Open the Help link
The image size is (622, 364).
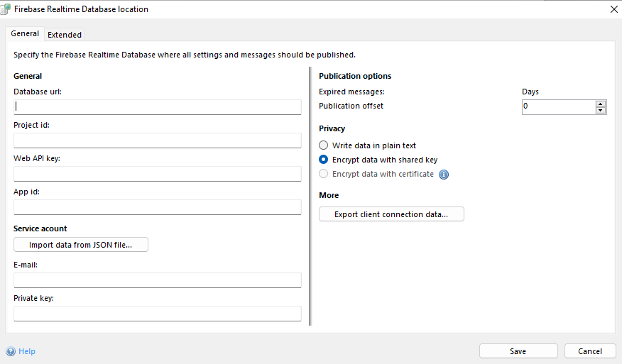pyautogui.click(x=27, y=351)
